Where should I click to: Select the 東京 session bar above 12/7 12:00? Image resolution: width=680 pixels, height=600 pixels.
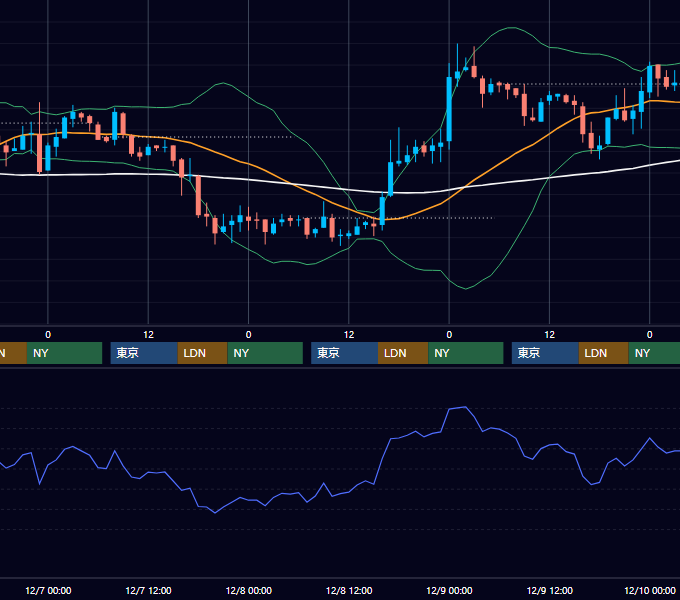[x=144, y=353]
